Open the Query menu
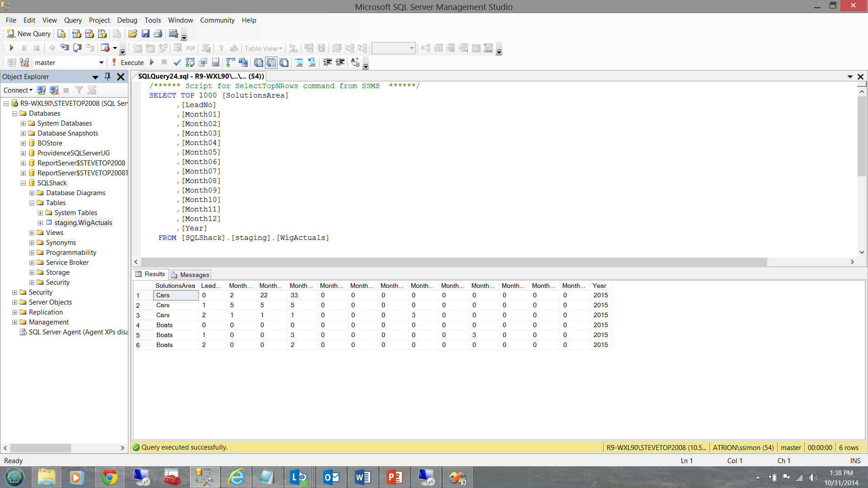 pos(73,20)
